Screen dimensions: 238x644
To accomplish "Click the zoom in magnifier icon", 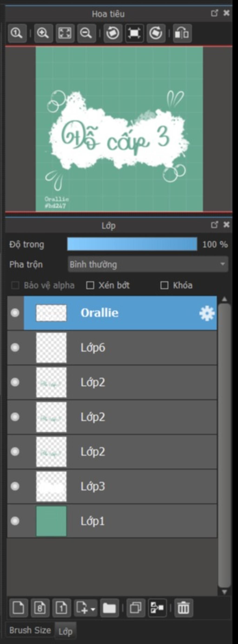I will point(43,33).
